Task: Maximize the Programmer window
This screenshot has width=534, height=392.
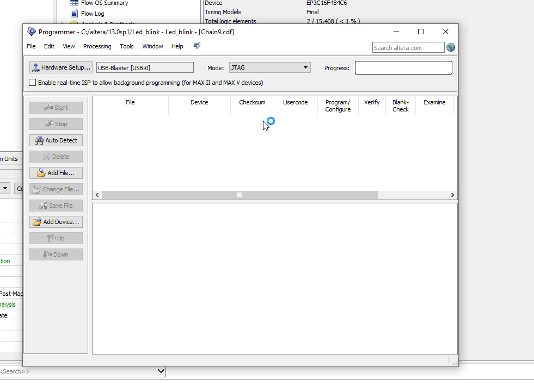Action: point(421,32)
